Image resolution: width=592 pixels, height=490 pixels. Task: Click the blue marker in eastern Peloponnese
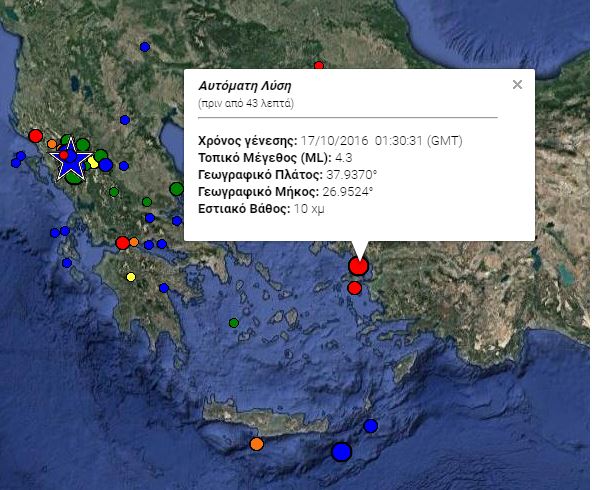164,288
